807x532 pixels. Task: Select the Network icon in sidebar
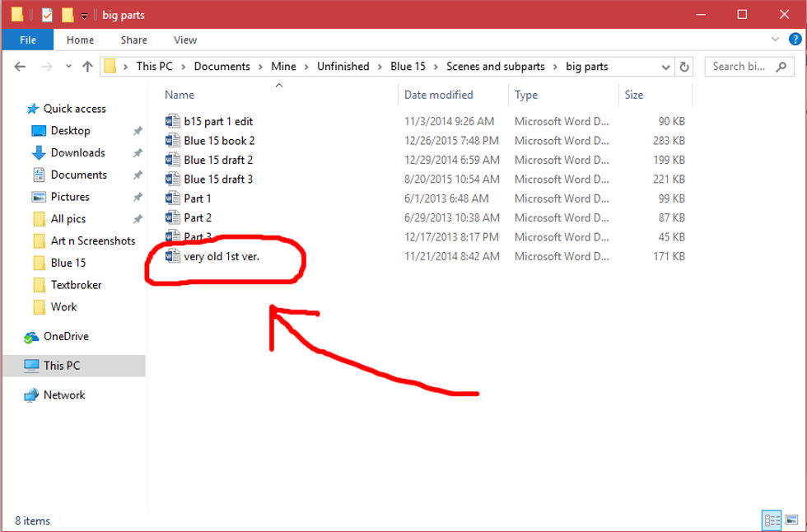(32, 395)
